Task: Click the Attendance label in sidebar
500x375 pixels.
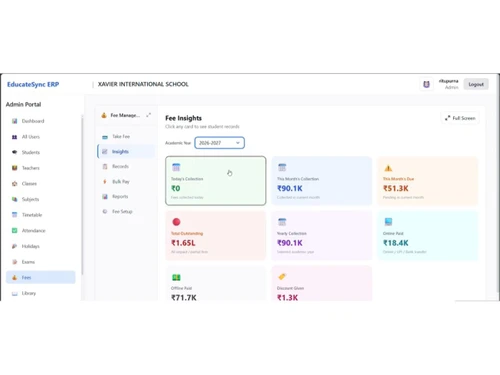Action: pyautogui.click(x=34, y=230)
